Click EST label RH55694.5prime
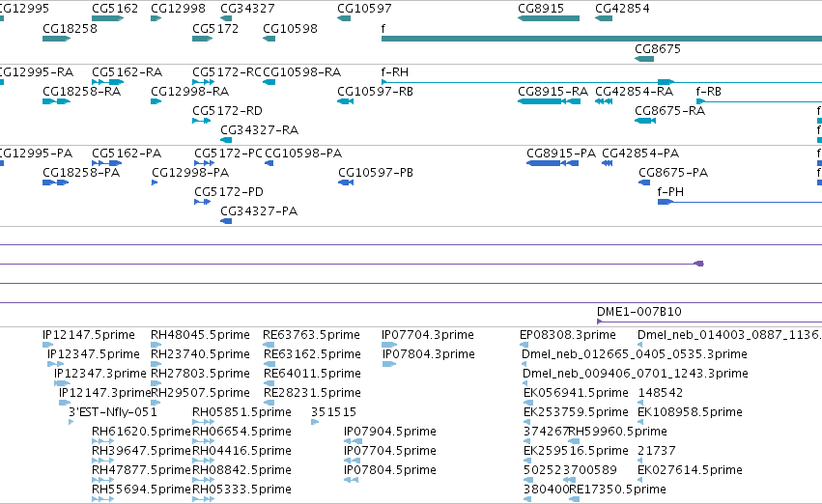Image resolution: width=822 pixels, height=504 pixels. [142, 490]
